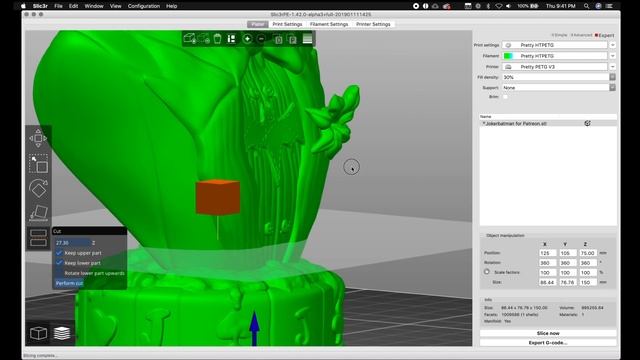The height and width of the screenshot is (360, 640).
Task: Click the Export G-code button
Action: [548, 343]
